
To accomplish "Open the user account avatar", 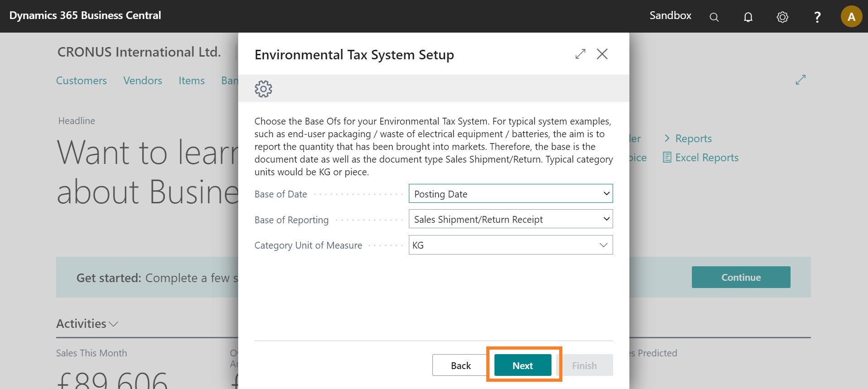I will [x=851, y=17].
